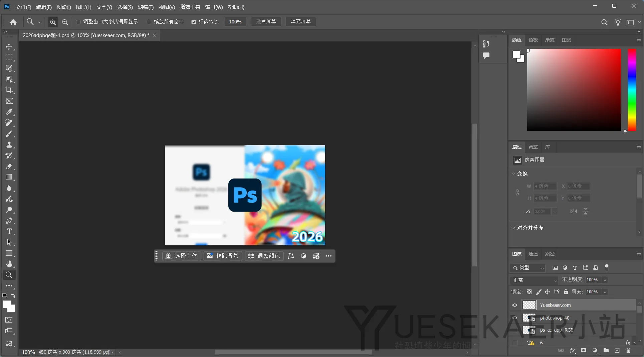This screenshot has width=644, height=357.
Task: Switch to the Channels tab
Action: 533,254
